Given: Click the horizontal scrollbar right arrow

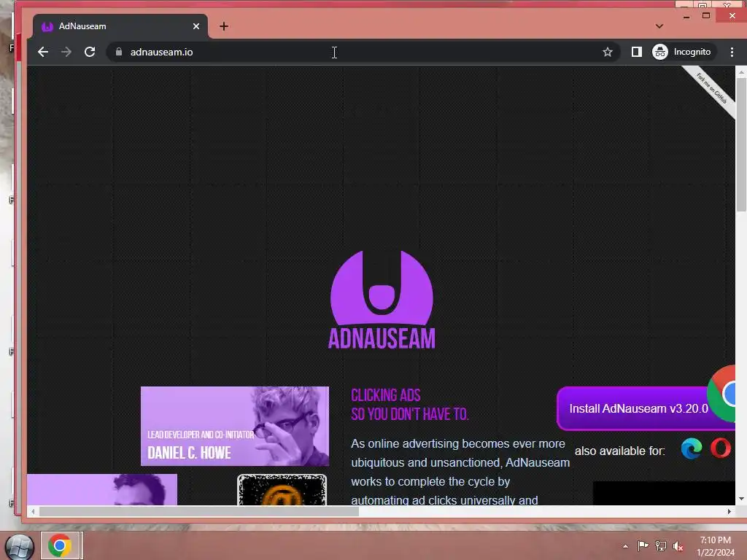Looking at the screenshot, I should 729,511.
